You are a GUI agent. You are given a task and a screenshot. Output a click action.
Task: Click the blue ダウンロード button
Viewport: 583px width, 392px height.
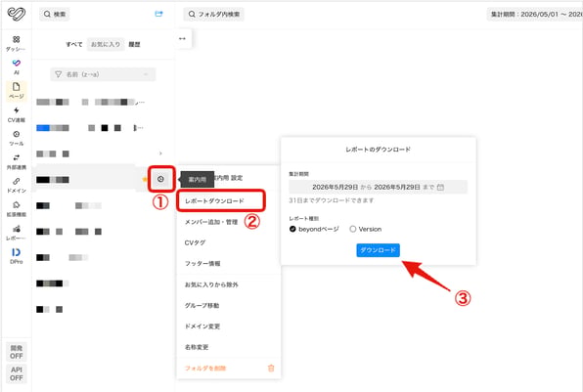379,250
